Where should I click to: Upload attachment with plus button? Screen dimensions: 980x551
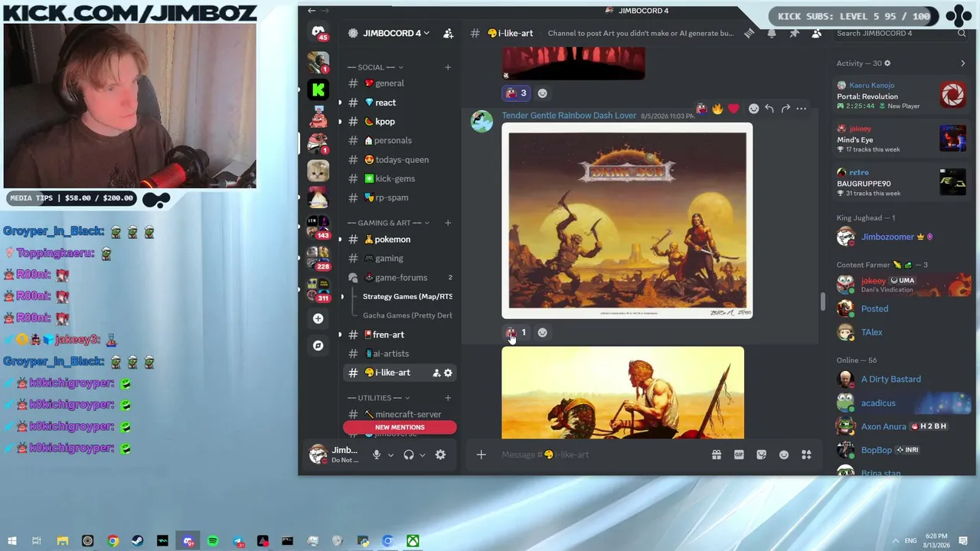pyautogui.click(x=481, y=455)
